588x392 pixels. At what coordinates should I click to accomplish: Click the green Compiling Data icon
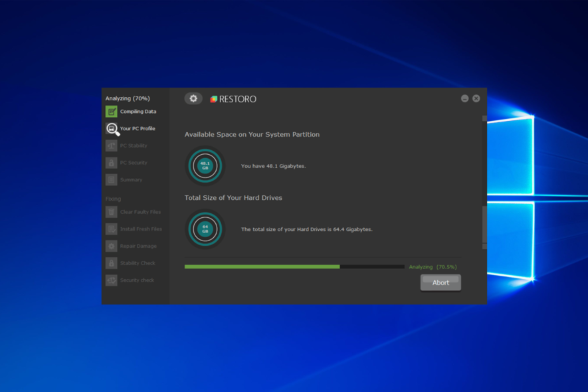pyautogui.click(x=111, y=111)
